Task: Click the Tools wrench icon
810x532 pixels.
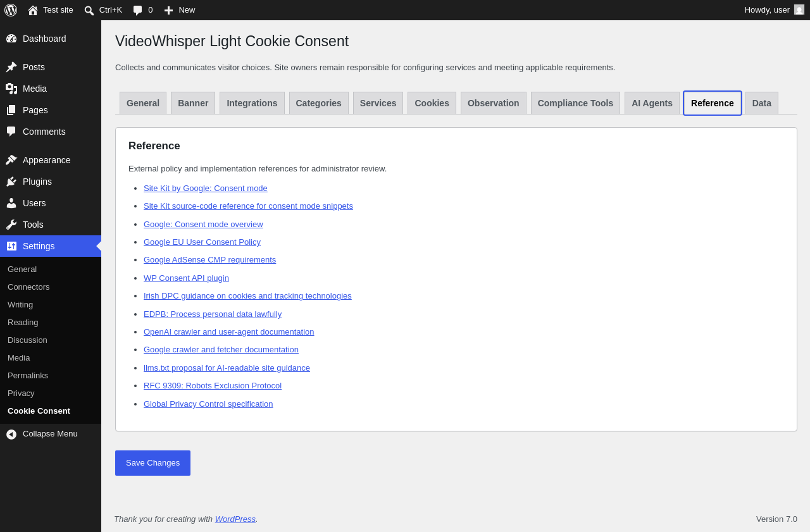Action: coord(11,225)
